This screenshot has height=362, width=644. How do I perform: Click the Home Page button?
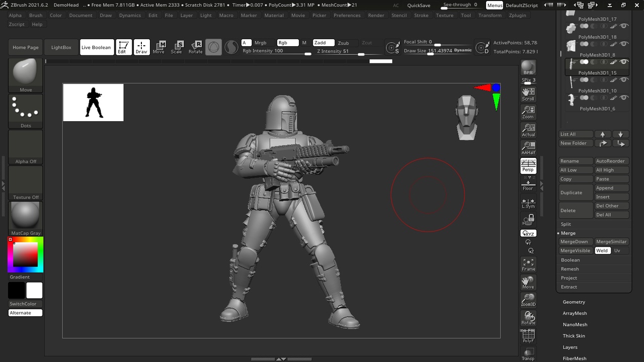coord(26,47)
